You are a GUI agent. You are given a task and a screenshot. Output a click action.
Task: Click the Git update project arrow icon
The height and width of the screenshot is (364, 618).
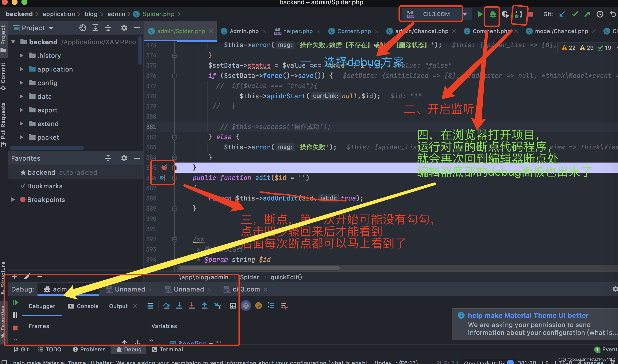click(x=562, y=14)
